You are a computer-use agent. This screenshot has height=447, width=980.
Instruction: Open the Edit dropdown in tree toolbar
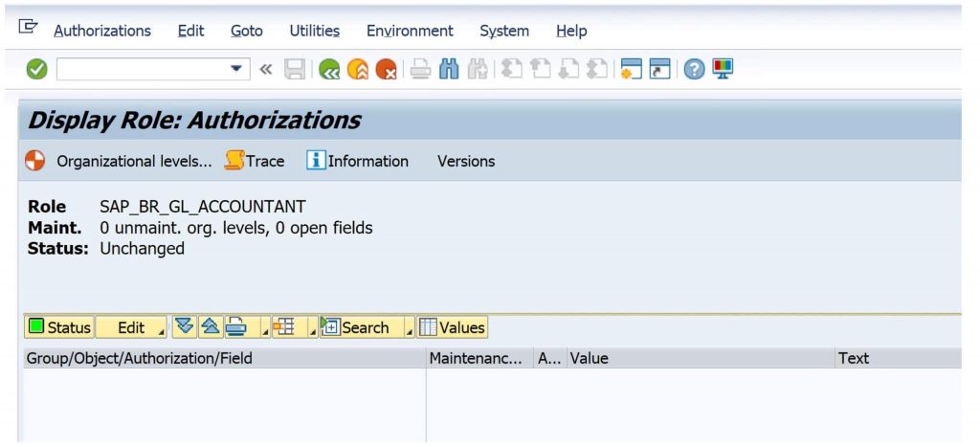point(131,327)
